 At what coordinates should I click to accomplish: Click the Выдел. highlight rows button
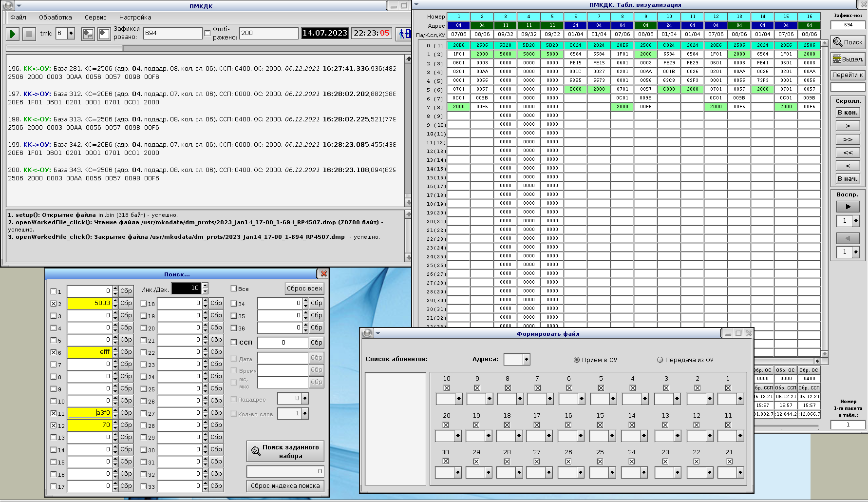point(848,59)
